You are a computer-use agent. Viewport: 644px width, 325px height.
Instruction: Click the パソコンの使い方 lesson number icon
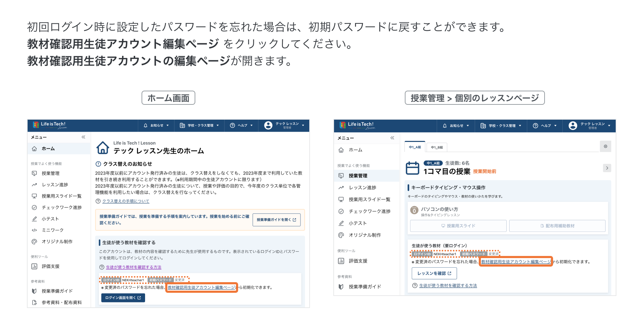click(x=414, y=211)
